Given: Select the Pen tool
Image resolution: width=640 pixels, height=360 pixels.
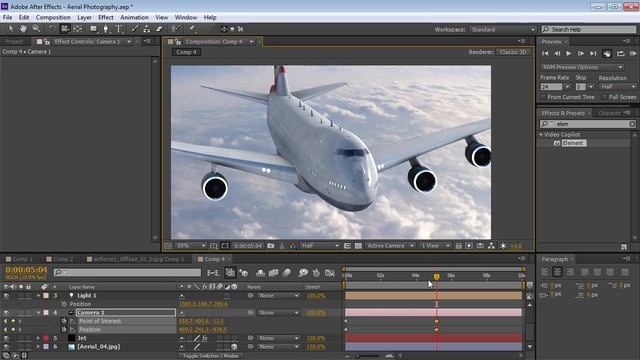Looking at the screenshot, I should 106,29.
